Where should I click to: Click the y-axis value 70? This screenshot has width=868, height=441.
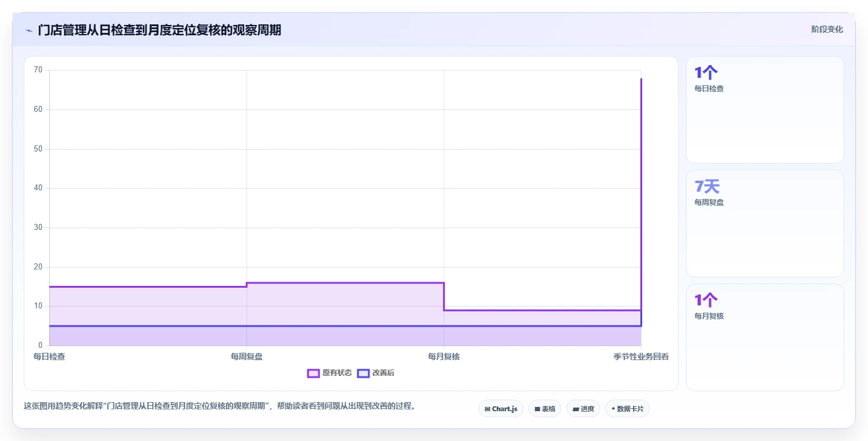[38, 70]
